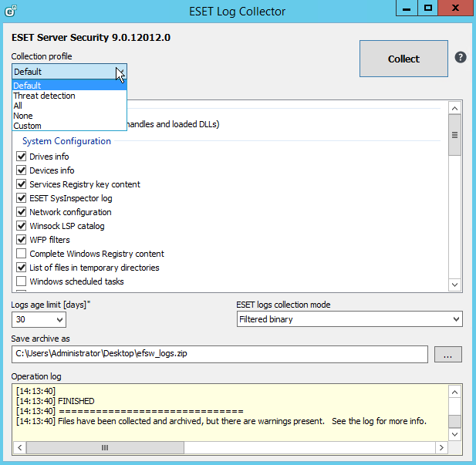This screenshot has width=476, height=465.
Task: Click the browse button with three dots
Action: tap(447, 354)
